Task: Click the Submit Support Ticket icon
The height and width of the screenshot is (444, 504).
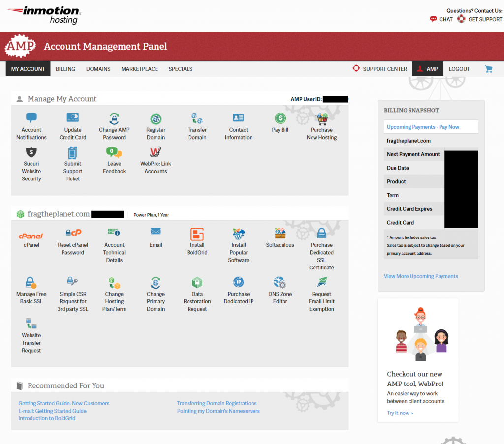Action: [73, 152]
